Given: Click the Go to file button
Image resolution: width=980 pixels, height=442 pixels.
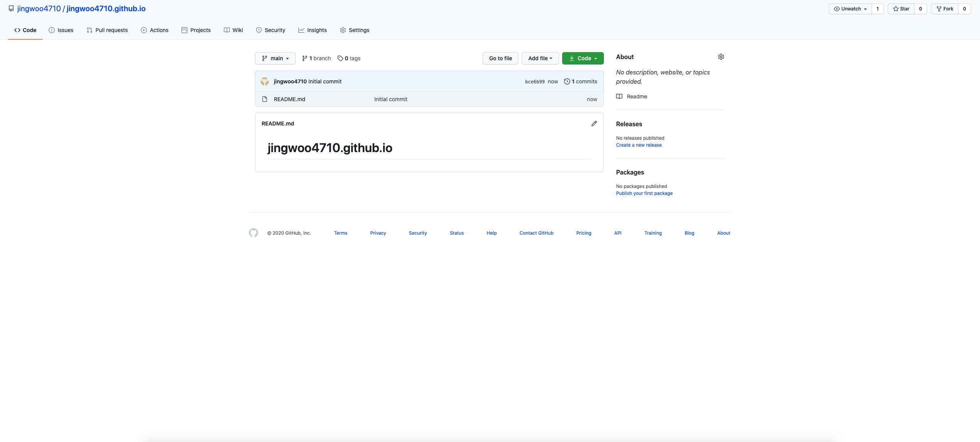Looking at the screenshot, I should (500, 58).
